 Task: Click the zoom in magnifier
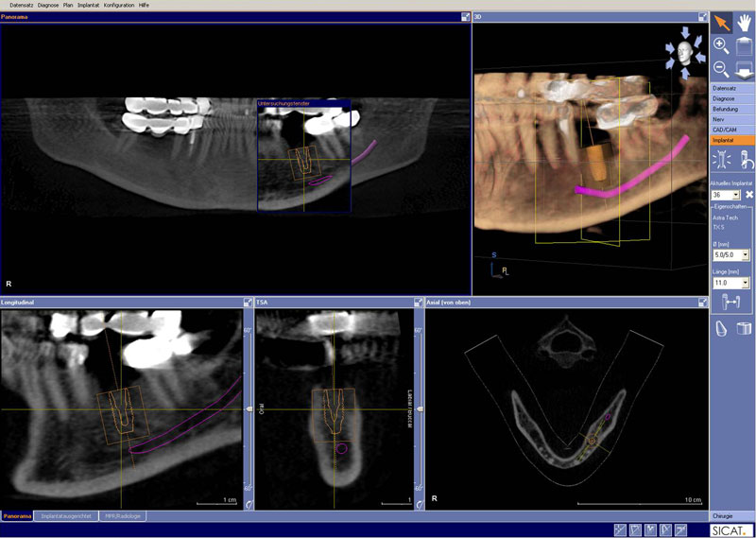point(720,45)
